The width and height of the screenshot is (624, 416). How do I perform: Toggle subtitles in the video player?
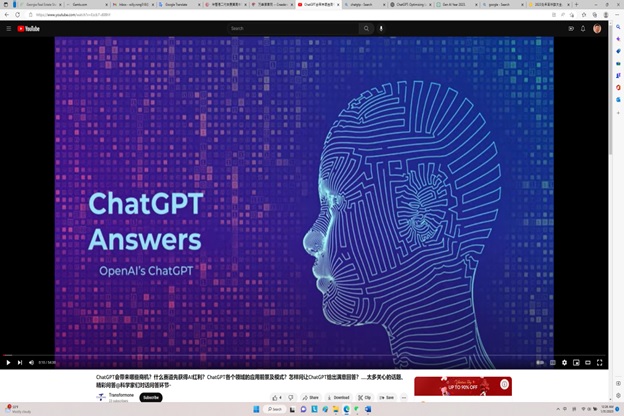553,363
